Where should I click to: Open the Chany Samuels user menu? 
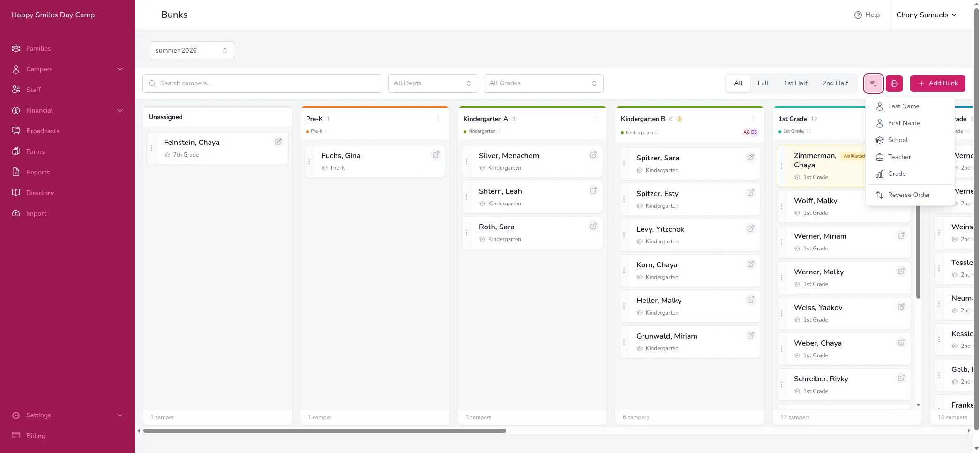point(927,15)
